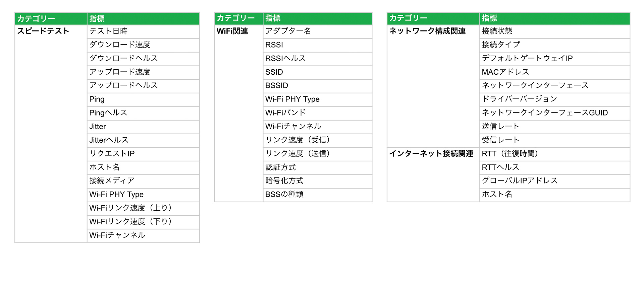Click the ネットワーク構成関連 category cell

[x=427, y=31]
